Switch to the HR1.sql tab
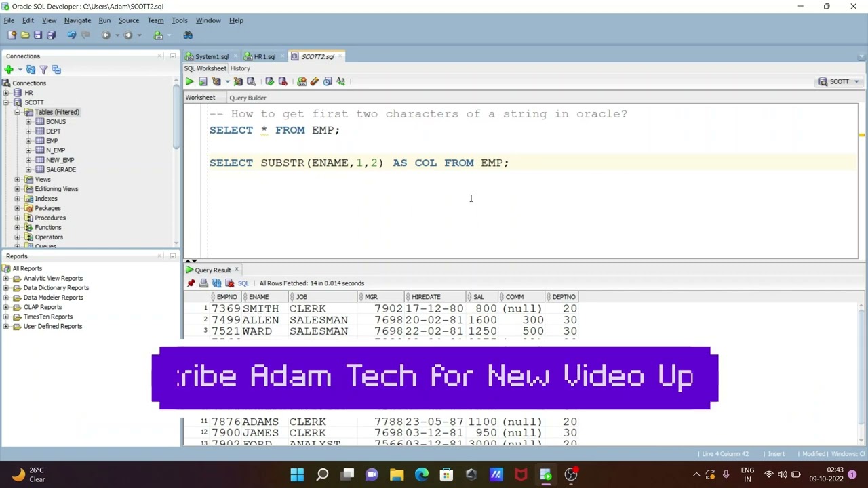 [x=264, y=56]
